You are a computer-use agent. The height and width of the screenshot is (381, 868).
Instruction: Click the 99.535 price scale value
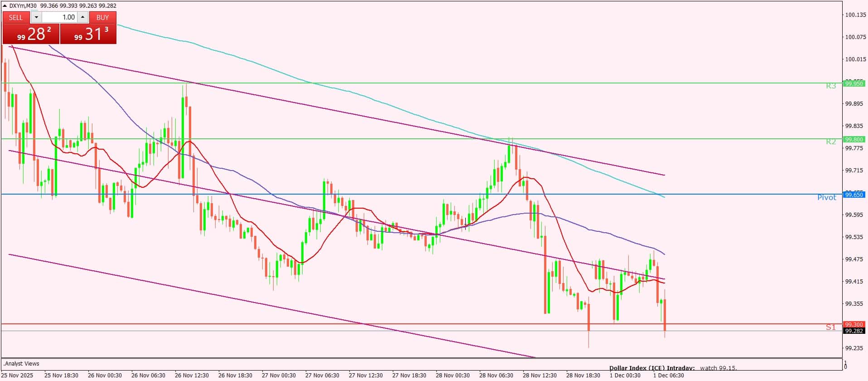[x=854, y=237]
